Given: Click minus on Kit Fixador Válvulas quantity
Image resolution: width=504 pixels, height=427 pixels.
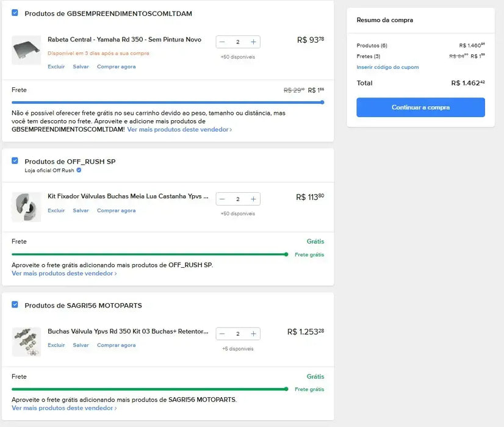Looking at the screenshot, I should click(x=222, y=199).
